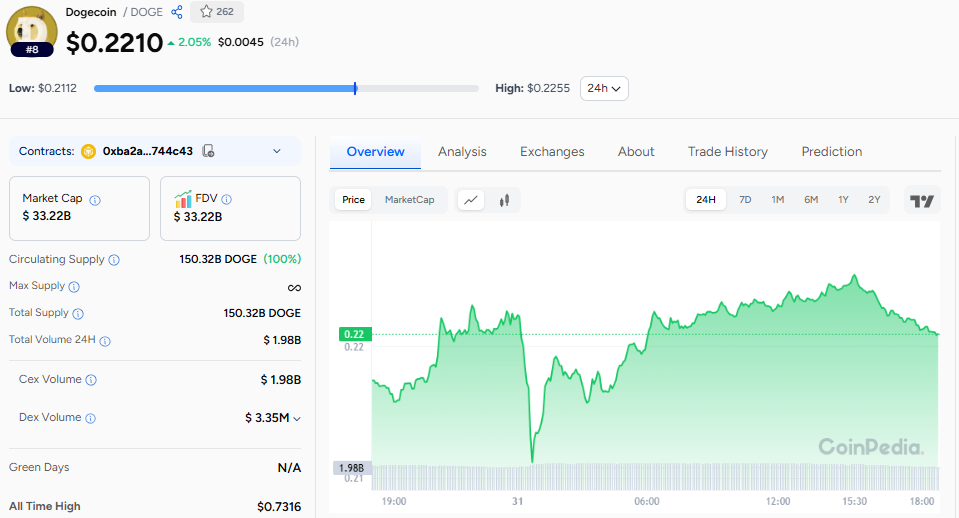Switch to the Overview tab

[375, 152]
